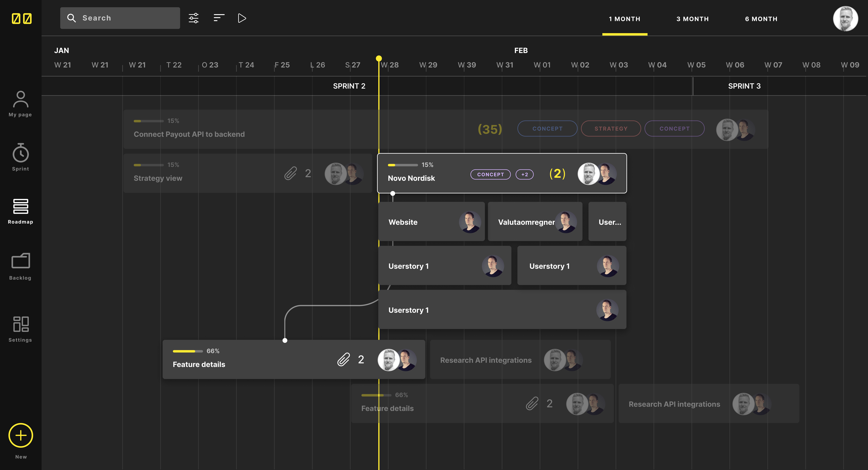
Task: Click the +2 tag on Novo Nordisk
Action: [x=525, y=174]
